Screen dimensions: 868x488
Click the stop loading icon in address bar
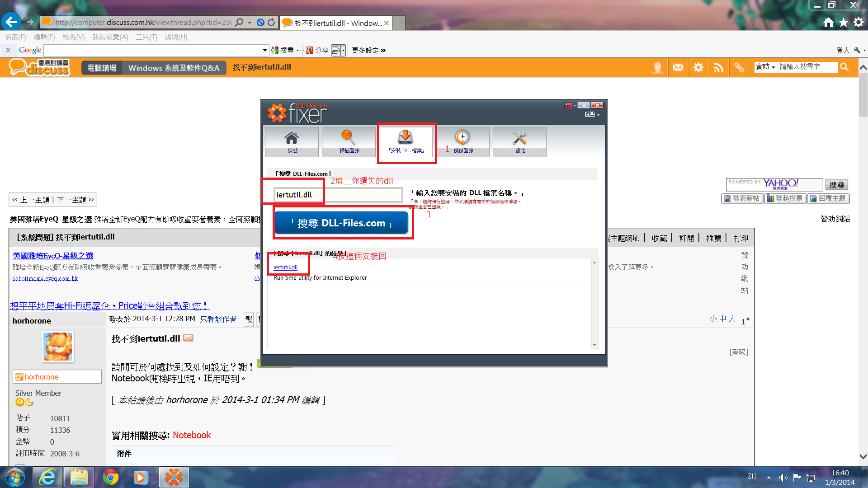(x=260, y=22)
